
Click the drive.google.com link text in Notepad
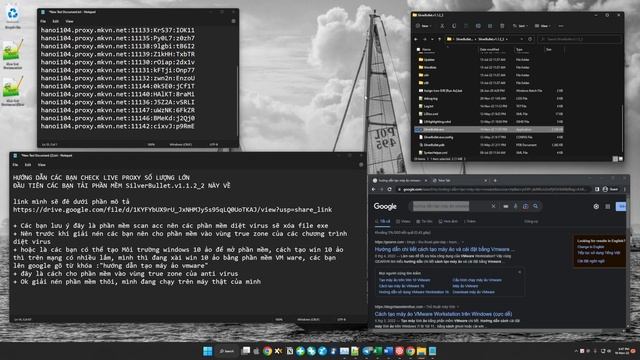[172, 210]
